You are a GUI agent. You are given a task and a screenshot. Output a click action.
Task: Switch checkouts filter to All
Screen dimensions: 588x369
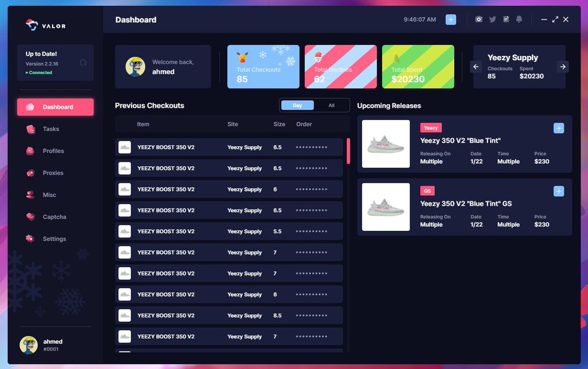pos(331,105)
